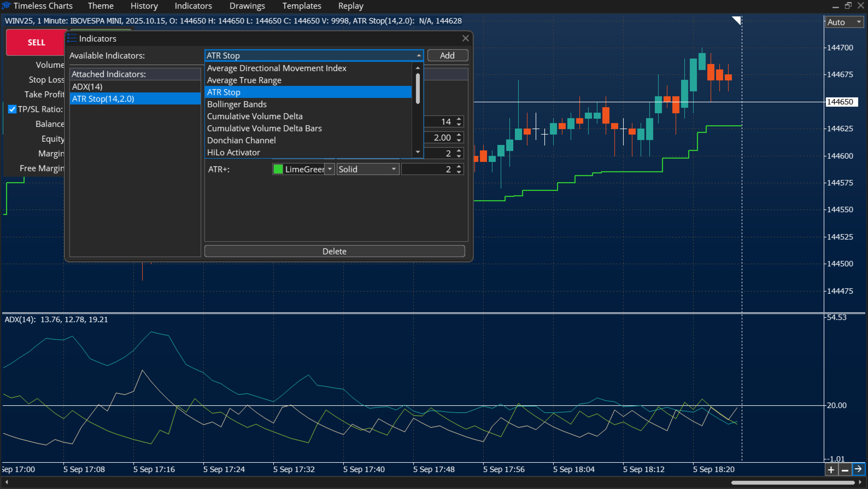The height and width of the screenshot is (489, 868).
Task: Decrease multiplier 2.00 with down arrow
Action: click(459, 141)
